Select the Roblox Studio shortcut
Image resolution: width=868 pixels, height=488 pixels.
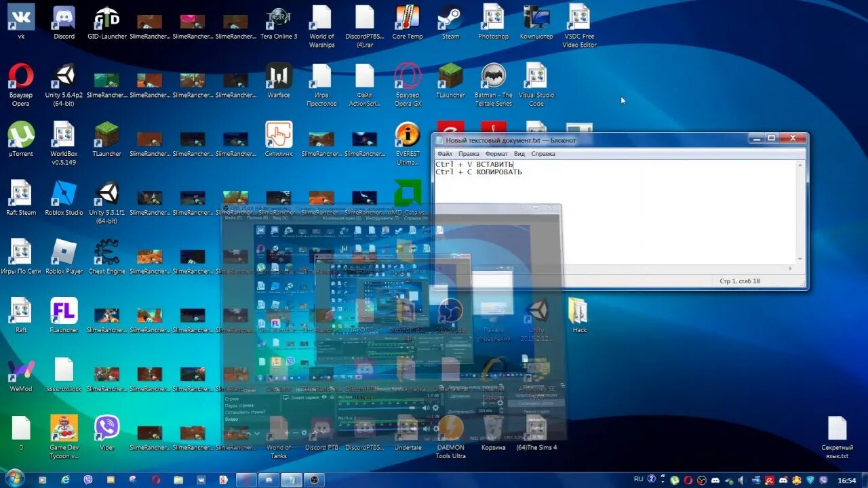(64, 198)
